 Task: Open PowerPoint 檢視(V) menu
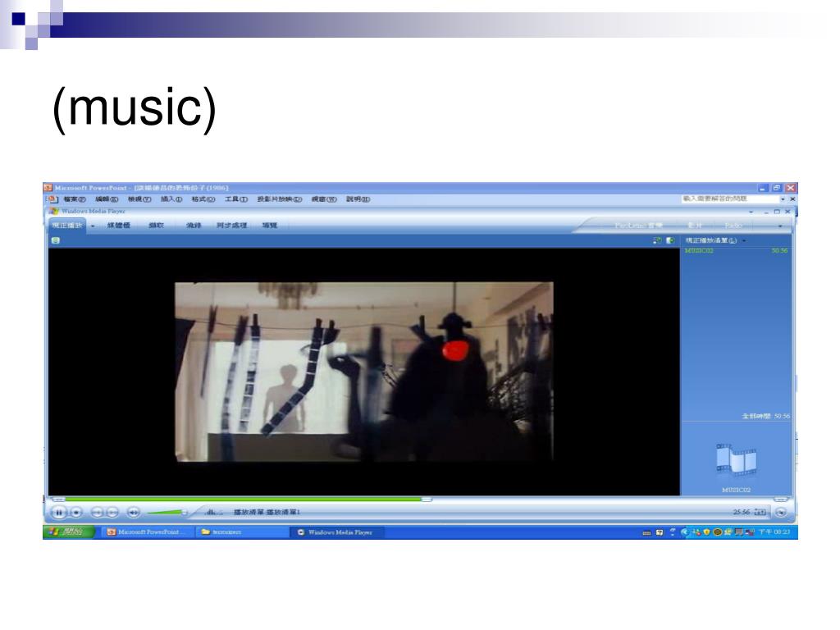point(139,199)
